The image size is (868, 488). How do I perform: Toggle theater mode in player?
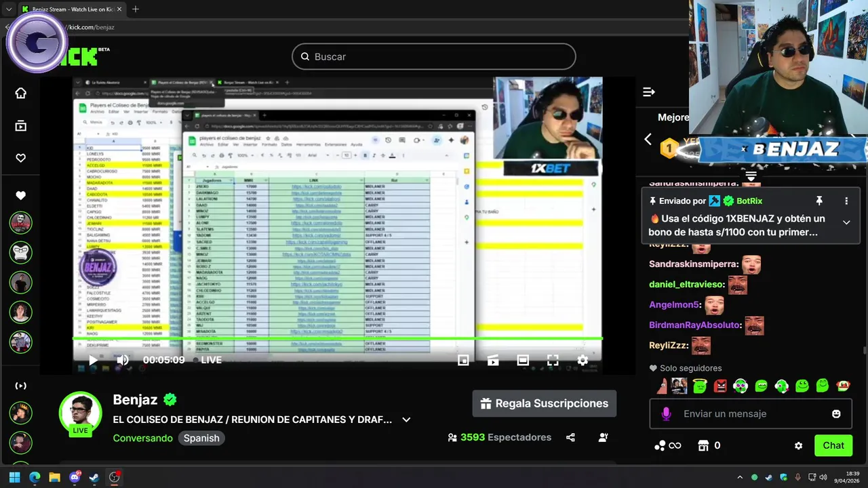click(523, 360)
